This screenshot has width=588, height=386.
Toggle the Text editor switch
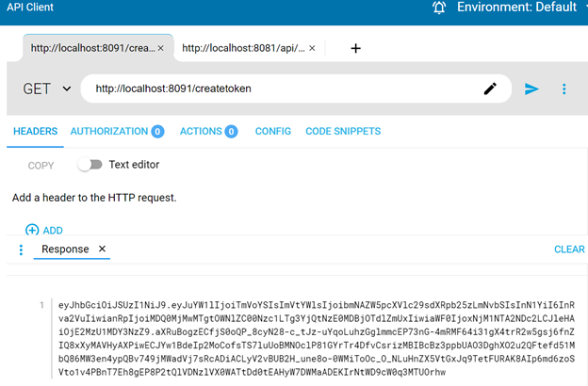(x=90, y=165)
